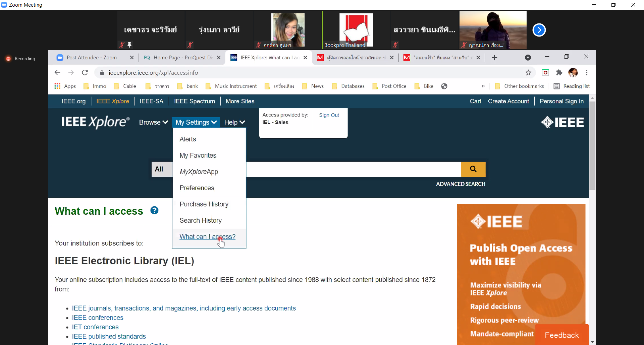Screen dimensions: 644x345
Task: Show next Zoom participants with blue arrow
Action: click(x=539, y=30)
